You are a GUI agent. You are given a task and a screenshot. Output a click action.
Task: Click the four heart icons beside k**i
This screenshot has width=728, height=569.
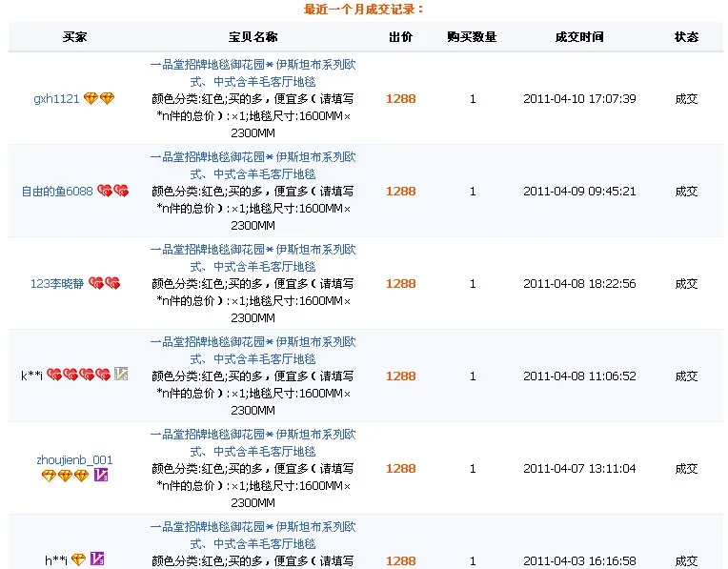[x=78, y=375]
